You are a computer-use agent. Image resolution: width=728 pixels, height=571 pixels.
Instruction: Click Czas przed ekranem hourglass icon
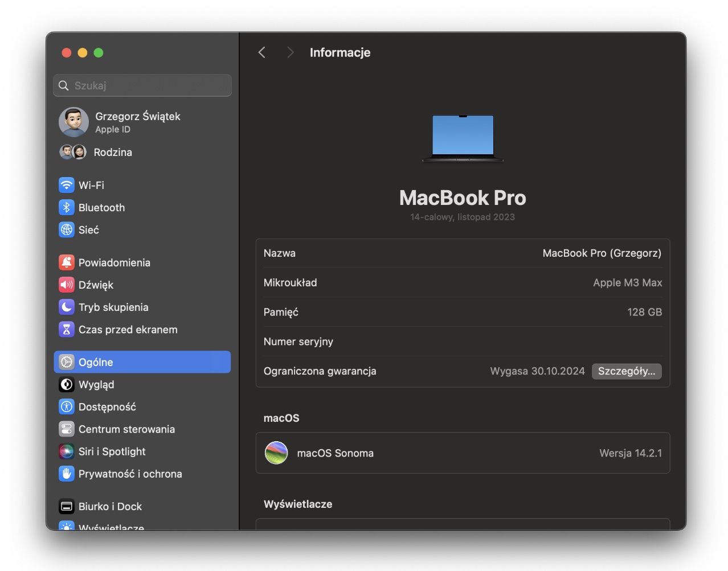[x=67, y=329]
